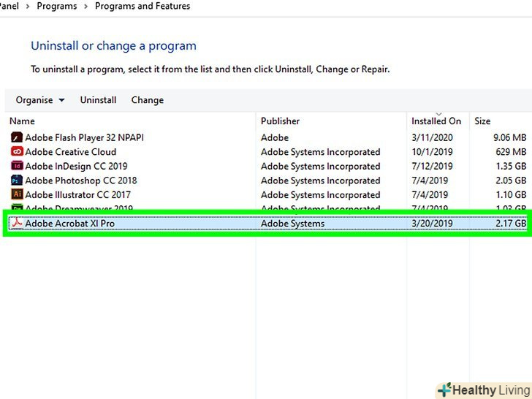Viewport: 532px width, 399px height.
Task: Click the Adobe Photoshop Ps icon
Action: [x=17, y=180]
